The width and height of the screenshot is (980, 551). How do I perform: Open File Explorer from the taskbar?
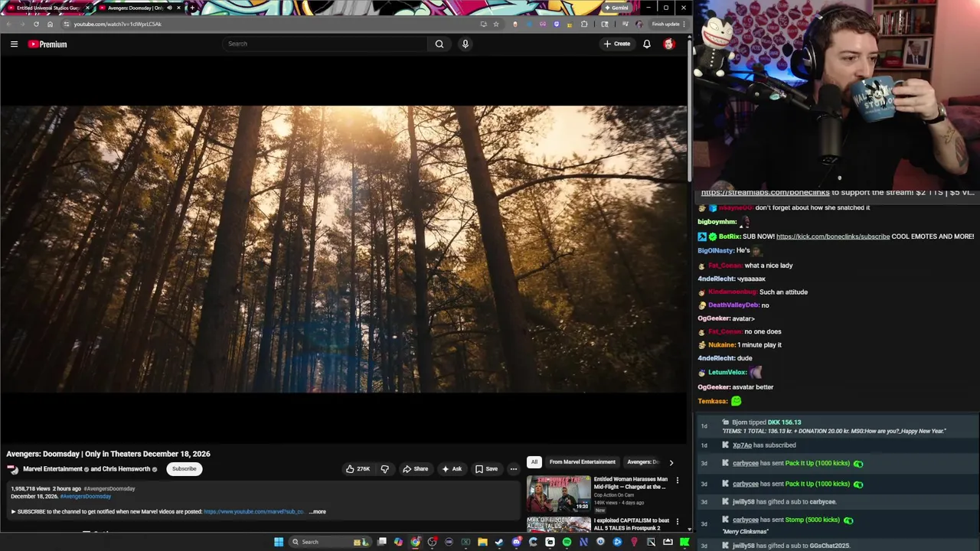tap(482, 542)
